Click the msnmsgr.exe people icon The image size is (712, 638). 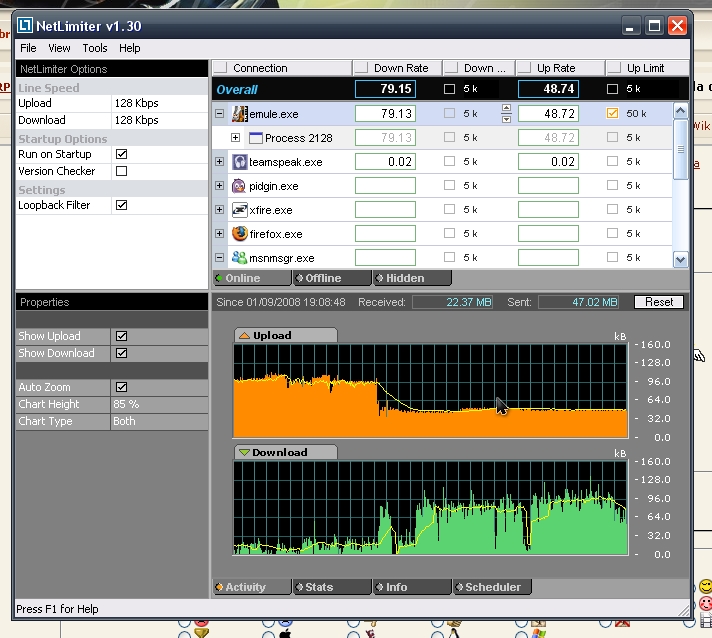coord(239,257)
